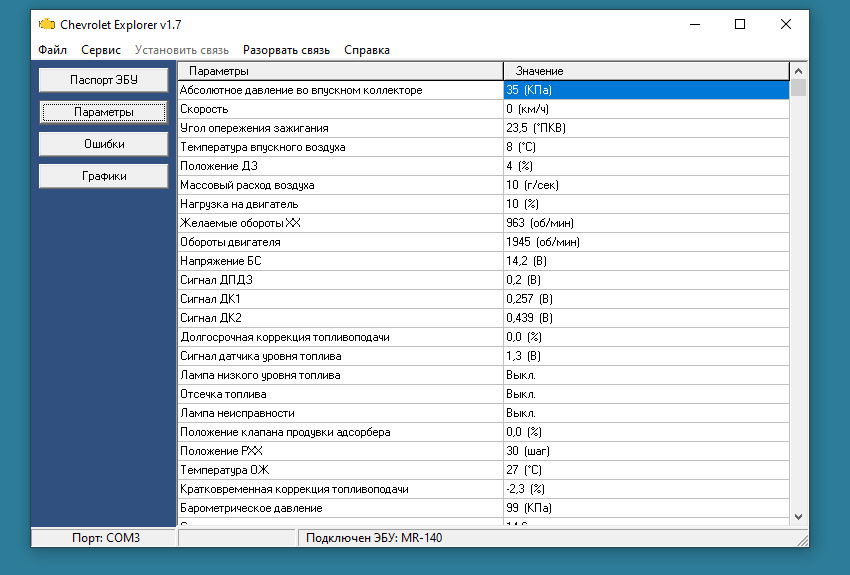Show the Ошибки error list
Image resolution: width=850 pixels, height=575 pixels.
pos(104,144)
